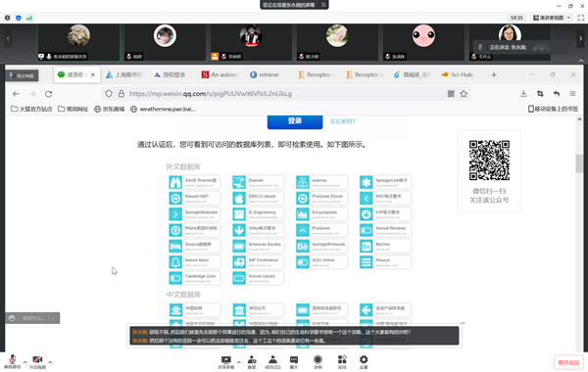
Task: Click the forgot password link
Action: [342, 121]
